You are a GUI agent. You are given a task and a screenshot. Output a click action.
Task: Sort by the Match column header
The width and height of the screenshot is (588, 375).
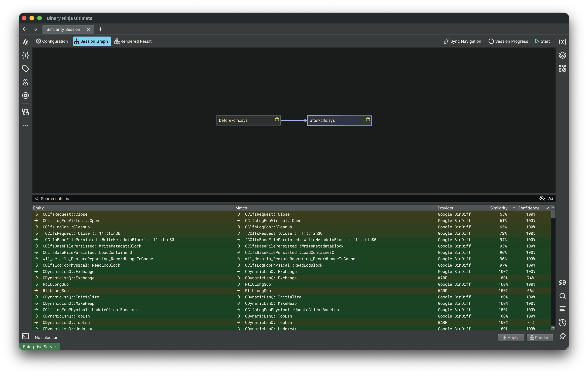[335, 208]
